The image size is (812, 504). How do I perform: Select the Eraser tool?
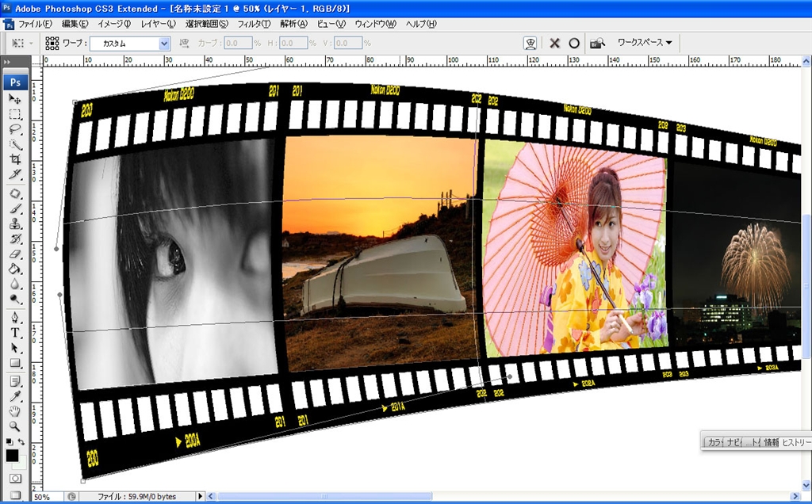(15, 254)
